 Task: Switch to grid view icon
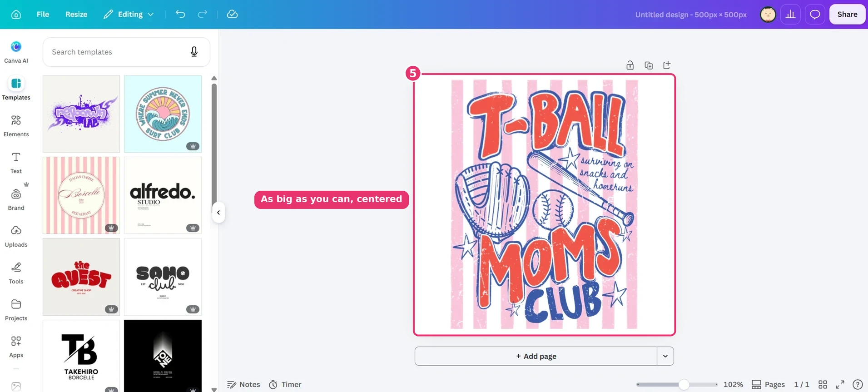coord(823,384)
